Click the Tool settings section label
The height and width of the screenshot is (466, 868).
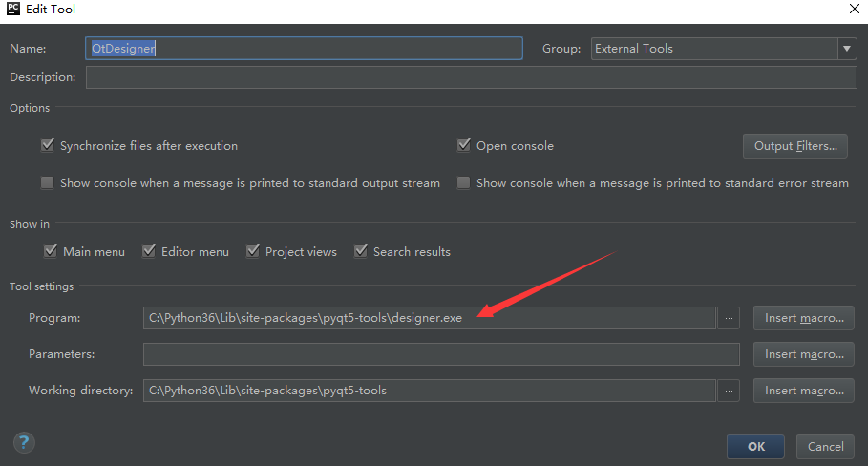[41, 286]
